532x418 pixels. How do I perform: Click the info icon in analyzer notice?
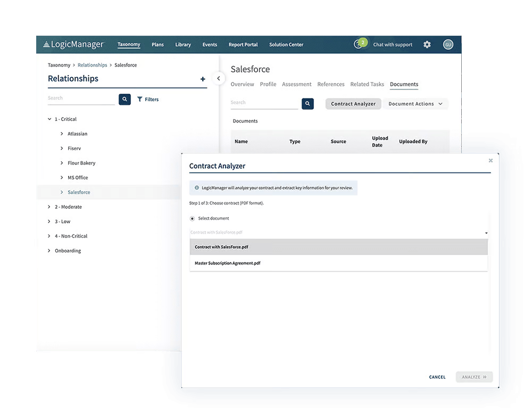[196, 187]
